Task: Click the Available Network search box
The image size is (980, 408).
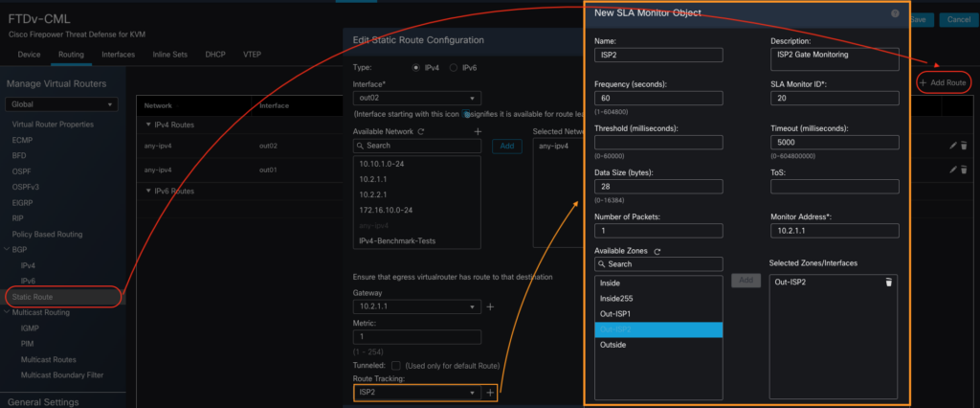Action: (x=417, y=146)
